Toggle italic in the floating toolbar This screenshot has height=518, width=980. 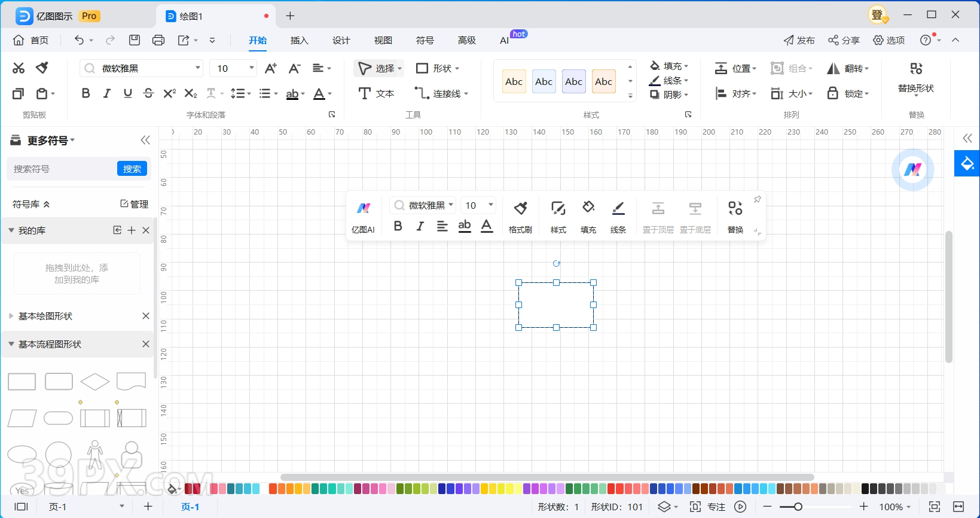tap(420, 226)
